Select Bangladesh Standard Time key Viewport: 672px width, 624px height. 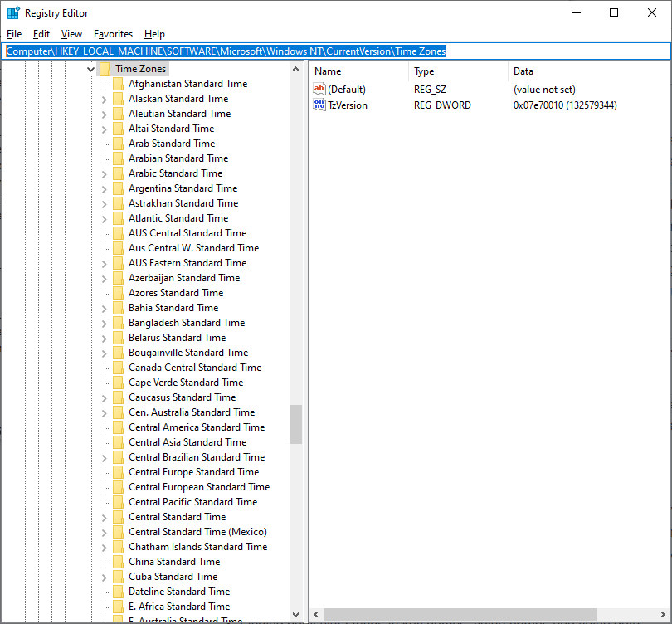pos(186,323)
